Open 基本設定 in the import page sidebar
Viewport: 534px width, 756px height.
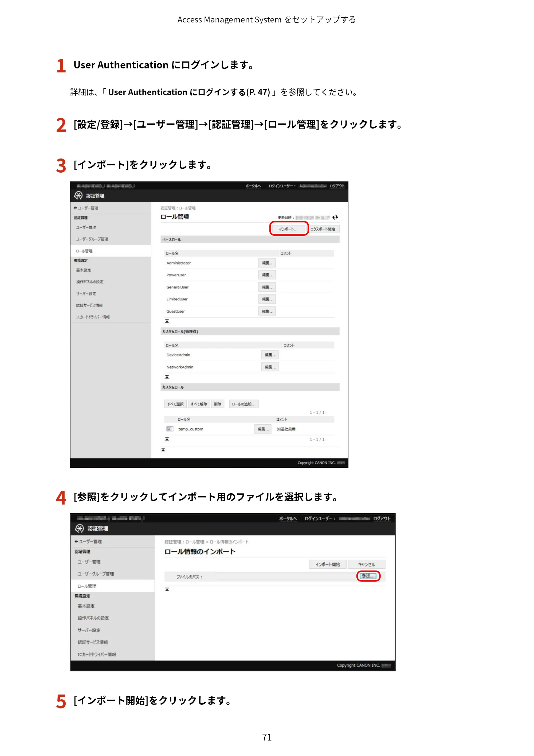coord(86,606)
